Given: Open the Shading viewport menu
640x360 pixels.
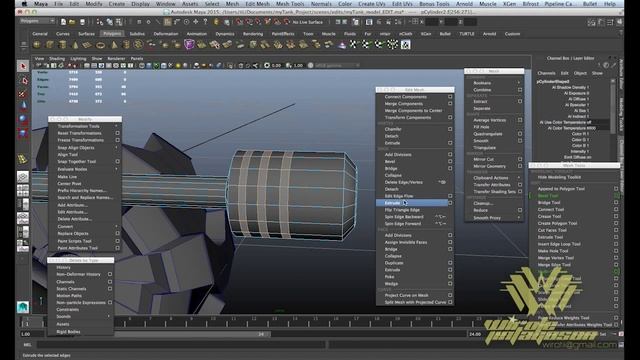Looking at the screenshot, I should pyautogui.click(x=57, y=59).
